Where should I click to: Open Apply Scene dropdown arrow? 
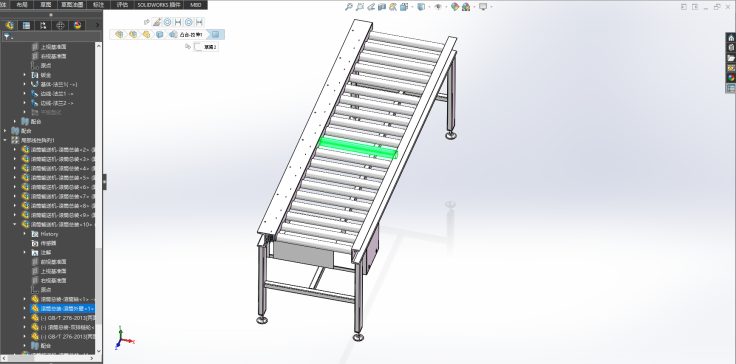(474, 7)
